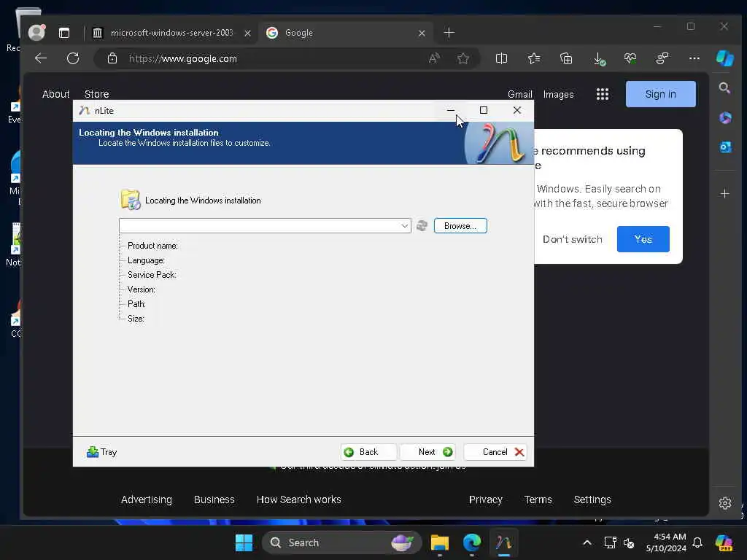This screenshot has height=560, width=747.
Task: Click the taskbar Search box
Action: (x=341, y=542)
